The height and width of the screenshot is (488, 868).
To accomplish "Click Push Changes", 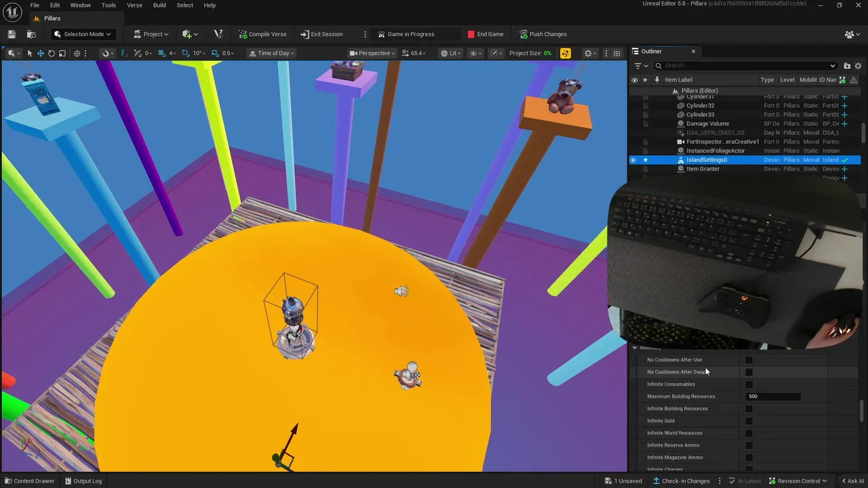I will [x=542, y=34].
